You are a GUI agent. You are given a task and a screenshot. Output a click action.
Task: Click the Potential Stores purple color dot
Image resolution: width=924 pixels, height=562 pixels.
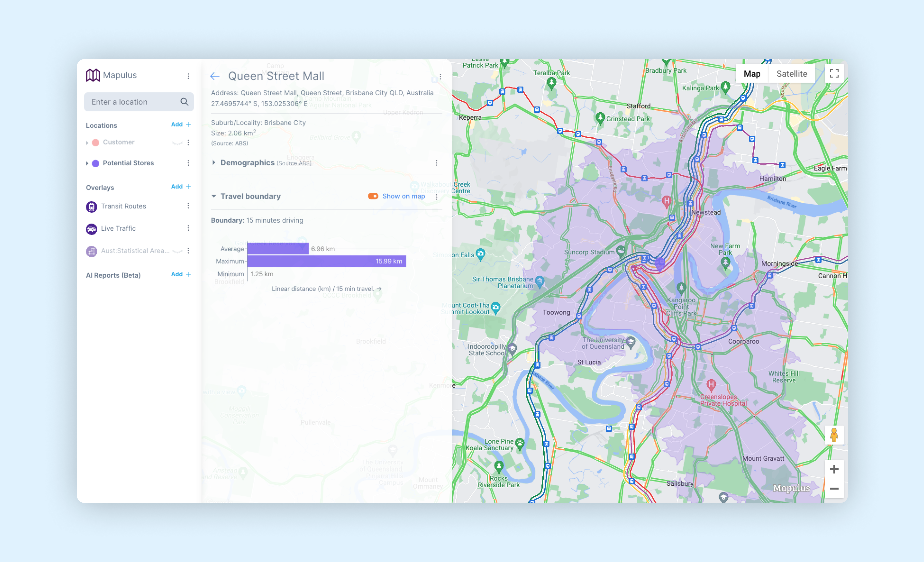[96, 163]
